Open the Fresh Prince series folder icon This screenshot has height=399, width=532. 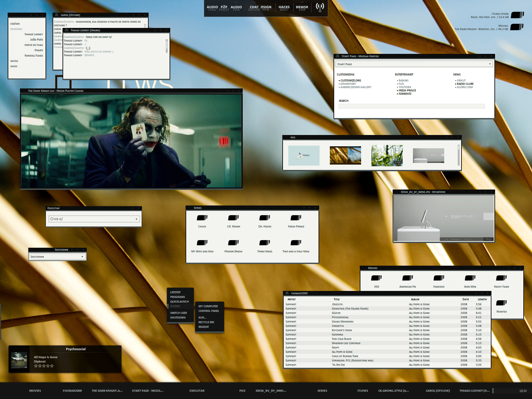[296, 218]
